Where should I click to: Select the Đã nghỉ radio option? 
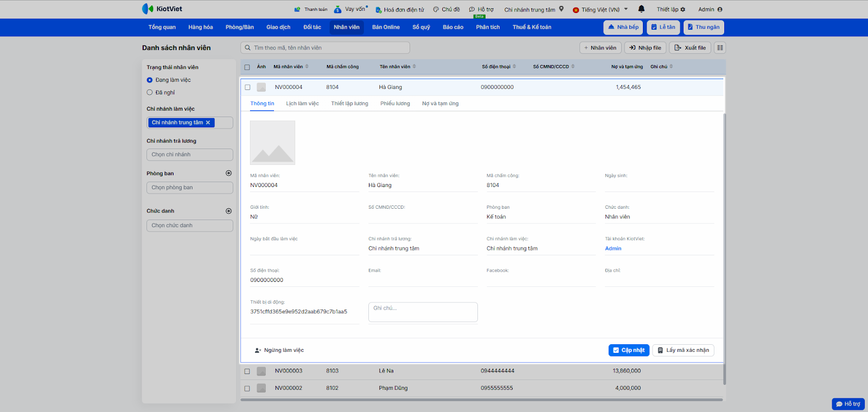pyautogui.click(x=150, y=93)
